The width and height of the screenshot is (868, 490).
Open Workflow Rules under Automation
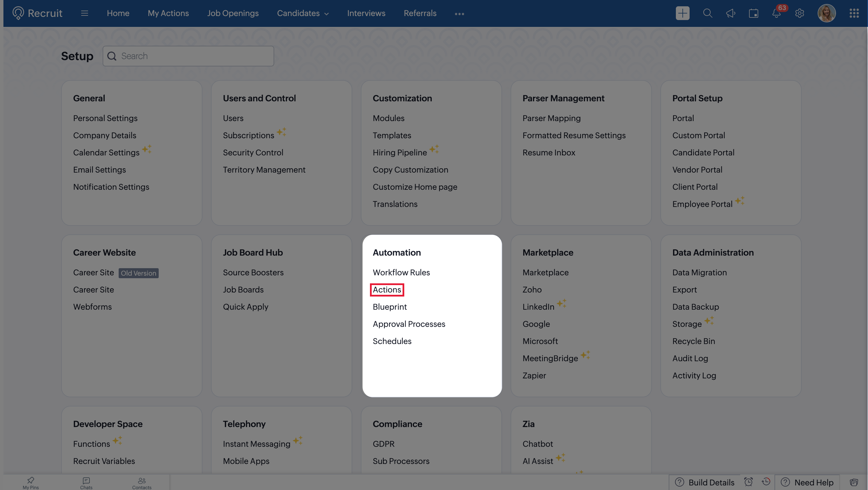[401, 272]
